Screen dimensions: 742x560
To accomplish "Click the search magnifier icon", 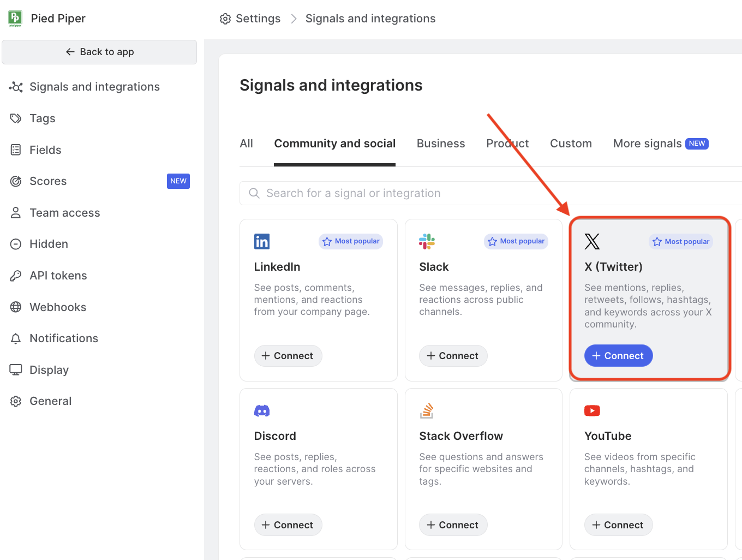I will (254, 193).
